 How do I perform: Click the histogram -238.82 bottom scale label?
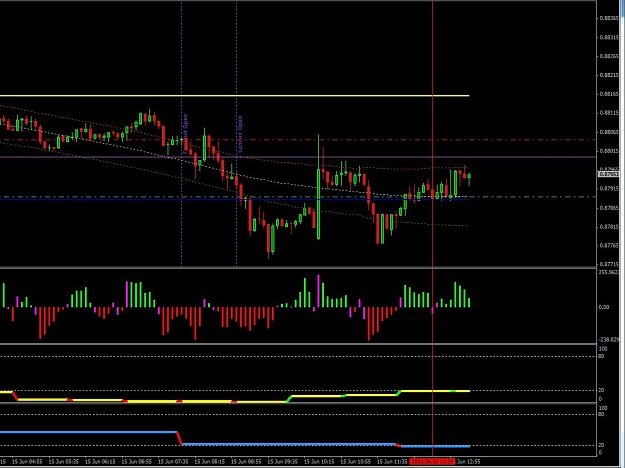pyautogui.click(x=609, y=340)
